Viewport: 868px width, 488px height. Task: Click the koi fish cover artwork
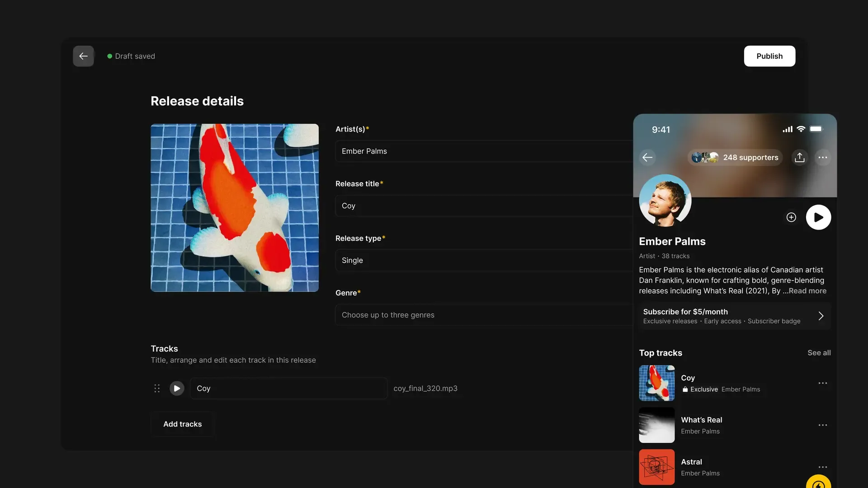coord(235,208)
